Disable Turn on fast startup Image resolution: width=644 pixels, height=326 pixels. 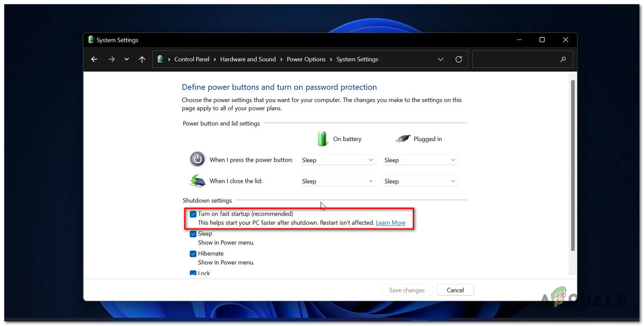(x=193, y=214)
